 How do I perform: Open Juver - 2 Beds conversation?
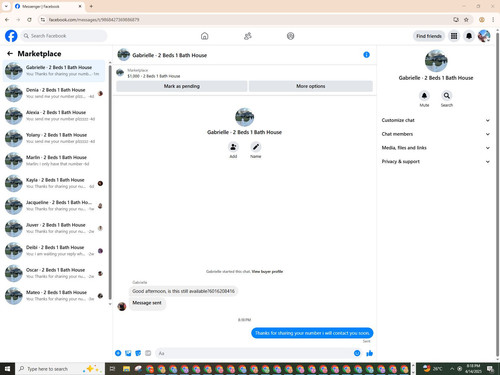pyautogui.click(x=54, y=228)
